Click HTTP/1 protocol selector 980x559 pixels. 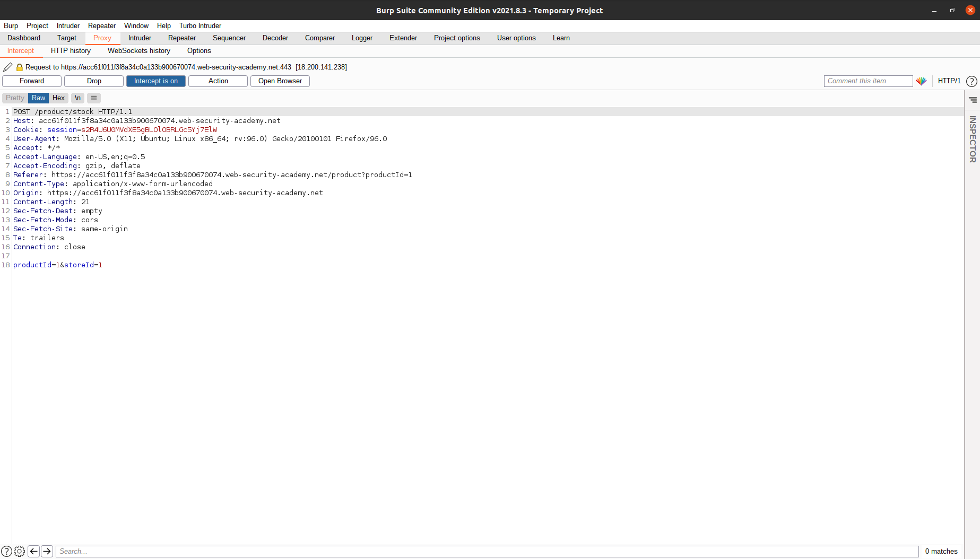(x=949, y=81)
